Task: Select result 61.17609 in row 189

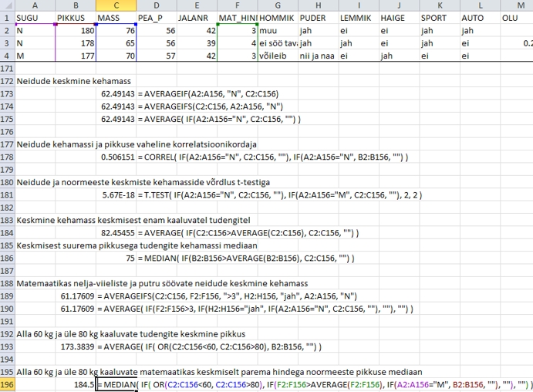Action: (x=76, y=296)
